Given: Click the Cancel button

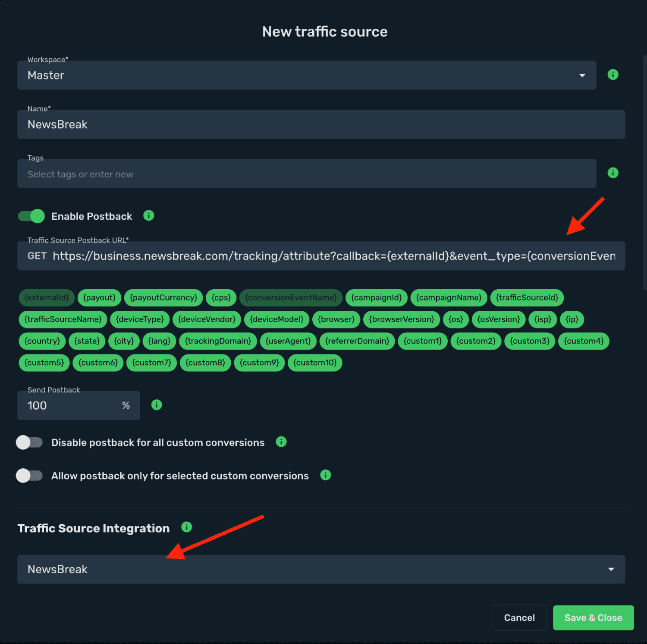Looking at the screenshot, I should (x=519, y=618).
